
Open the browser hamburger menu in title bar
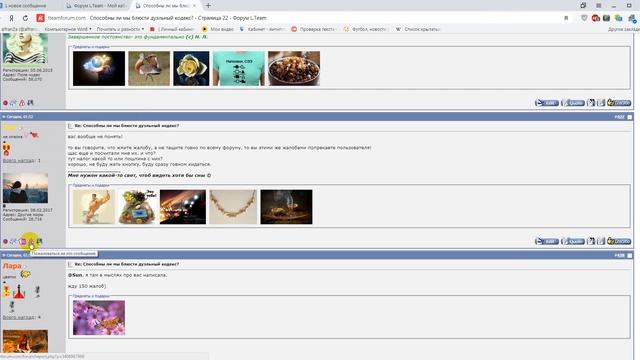pos(598,5)
